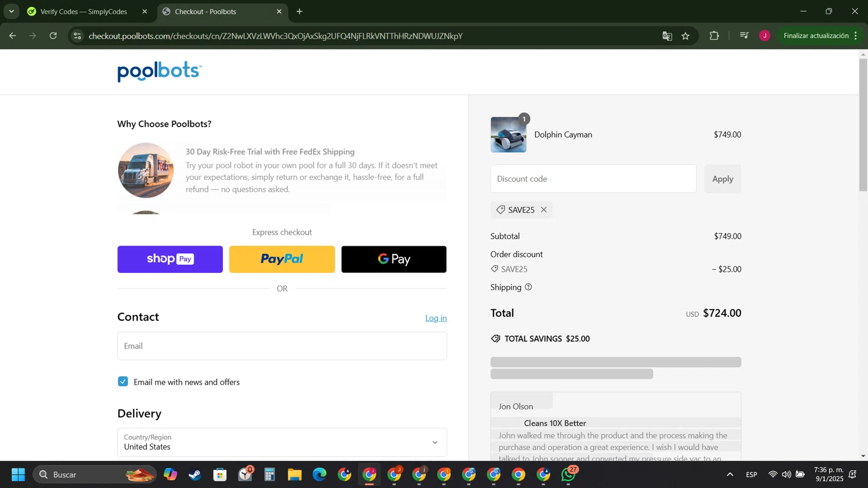
Task: Switch to the Verify Codes — SimplyCodes tab
Action: coord(83,12)
